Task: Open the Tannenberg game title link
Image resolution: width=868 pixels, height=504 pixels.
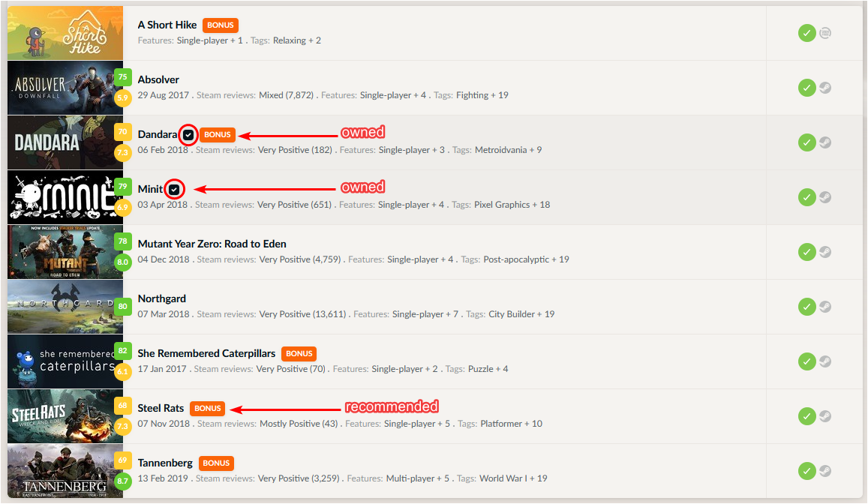Action: click(165, 463)
